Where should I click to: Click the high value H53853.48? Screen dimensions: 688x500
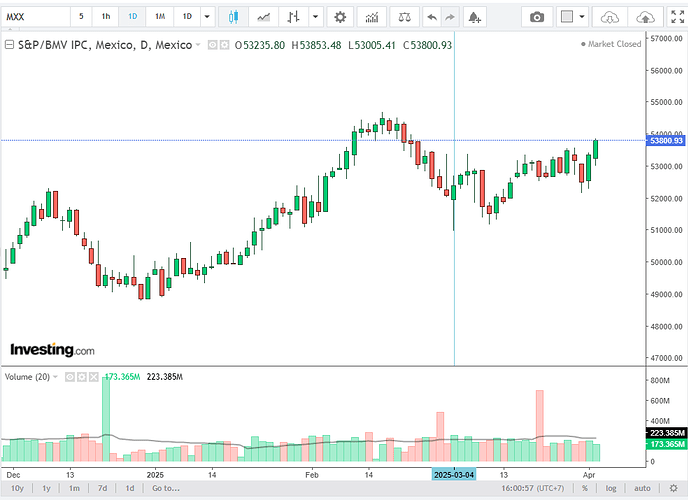coord(316,45)
